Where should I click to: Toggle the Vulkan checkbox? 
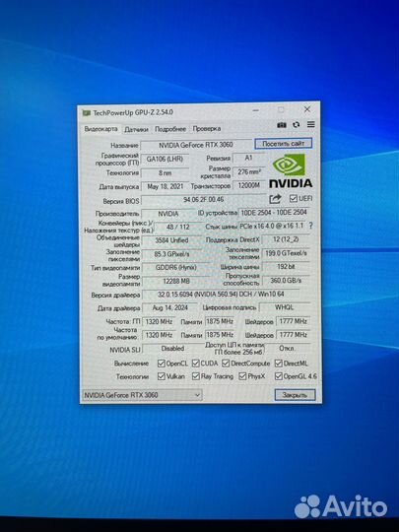162,376
